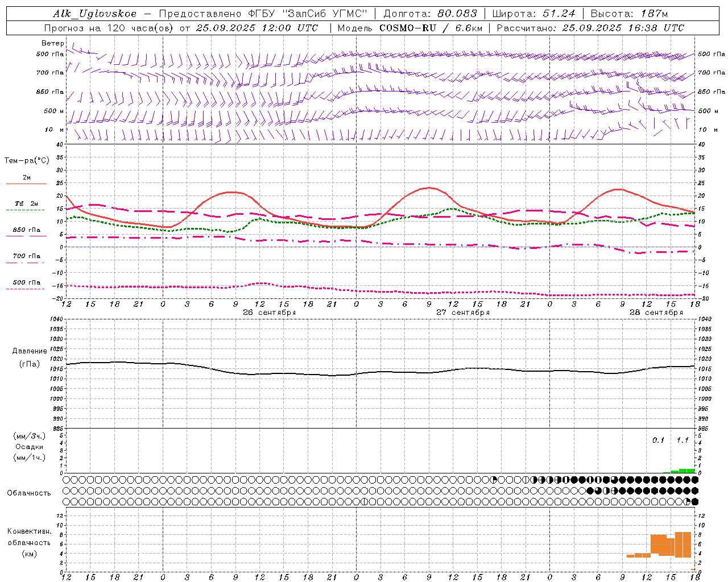
Task: Click the 1.1 precipitation amount value
Action: 682,440
